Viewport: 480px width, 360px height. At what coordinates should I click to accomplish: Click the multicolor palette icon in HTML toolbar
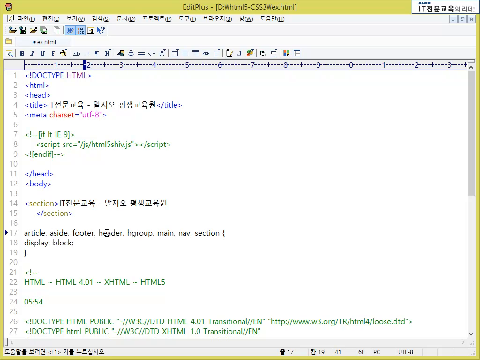coord(286,53)
